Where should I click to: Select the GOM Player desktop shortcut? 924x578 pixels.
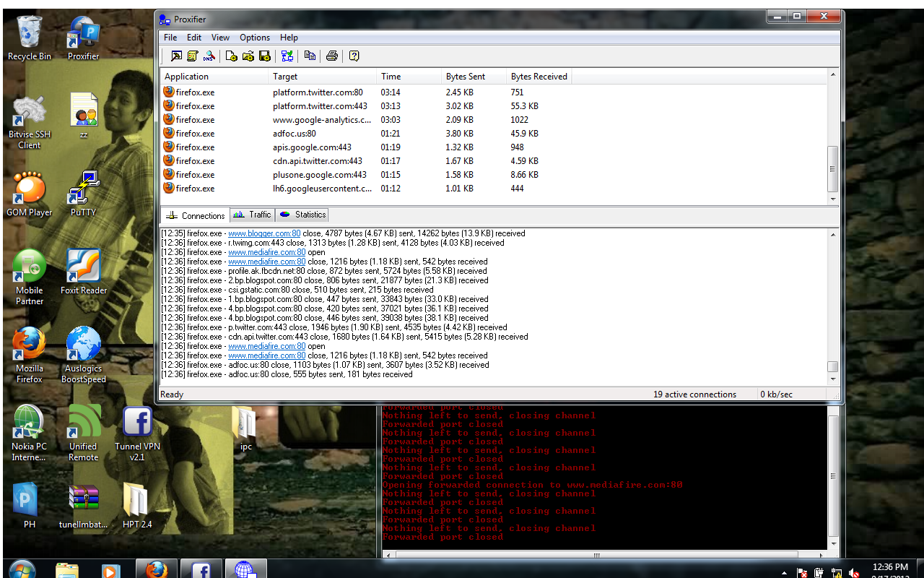click(30, 195)
